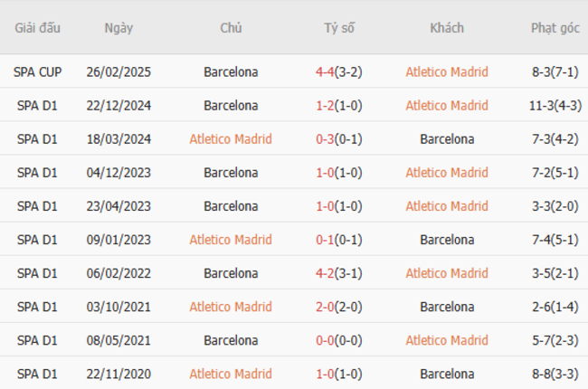Screen dimensions: 588x389
Task: Click the Phạt góc column header
Action: tap(555, 28)
